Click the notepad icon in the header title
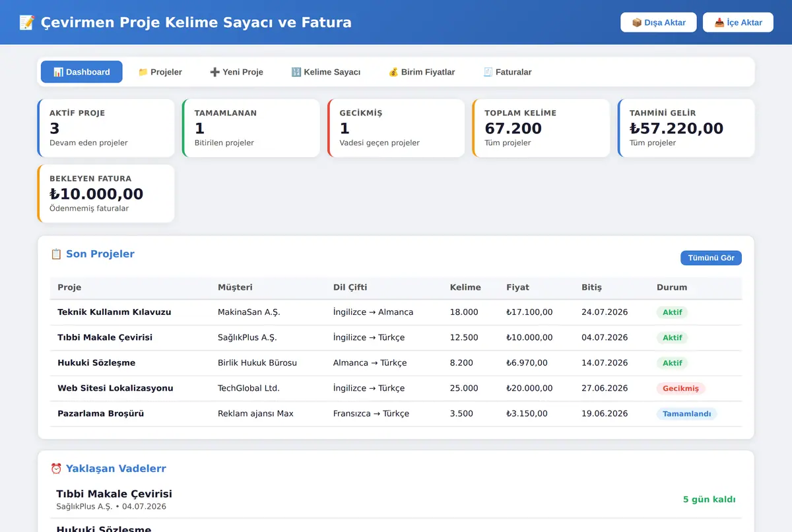Viewport: 792px width, 532px height. point(26,22)
